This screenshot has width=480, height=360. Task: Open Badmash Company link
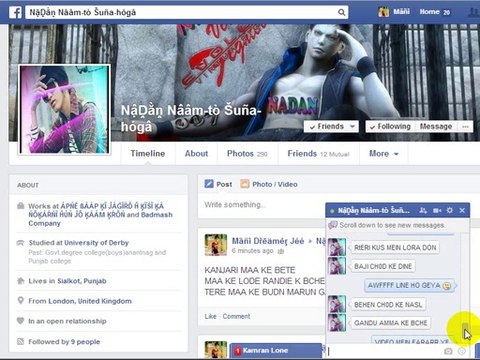[101, 219]
